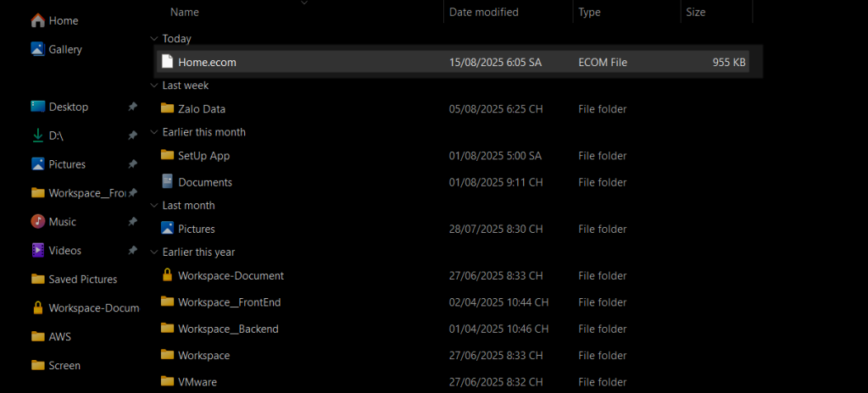Select the Home.ecom file
The image size is (868, 393).
pyautogui.click(x=453, y=63)
